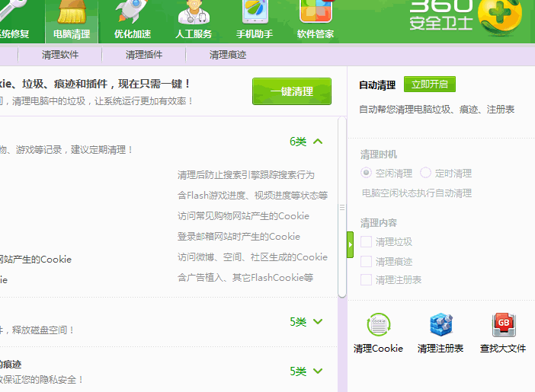Expand the bottom 5类 section arrow
Screen dimensions: 535x392
tap(318, 371)
